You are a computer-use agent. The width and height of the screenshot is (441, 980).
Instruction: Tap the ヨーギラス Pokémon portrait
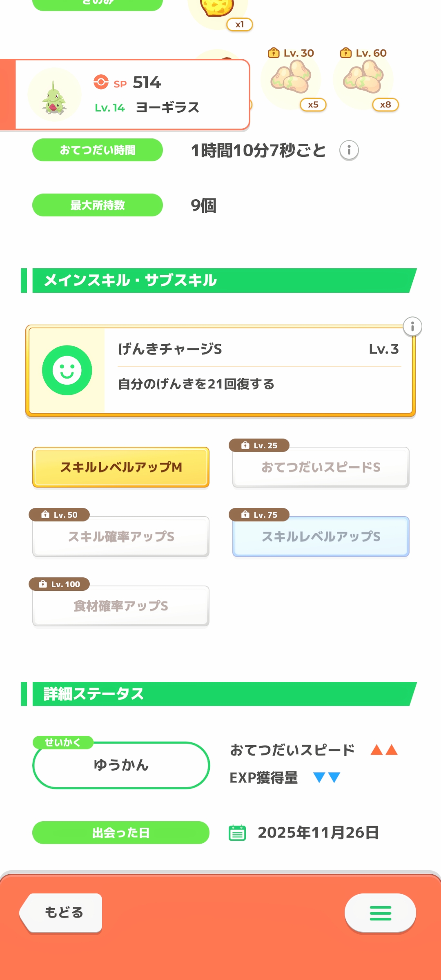[x=54, y=95]
